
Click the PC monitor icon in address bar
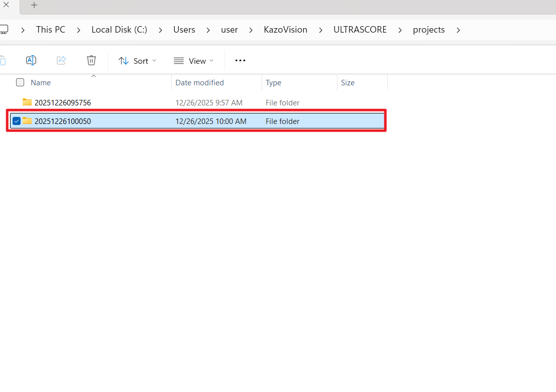click(x=4, y=30)
